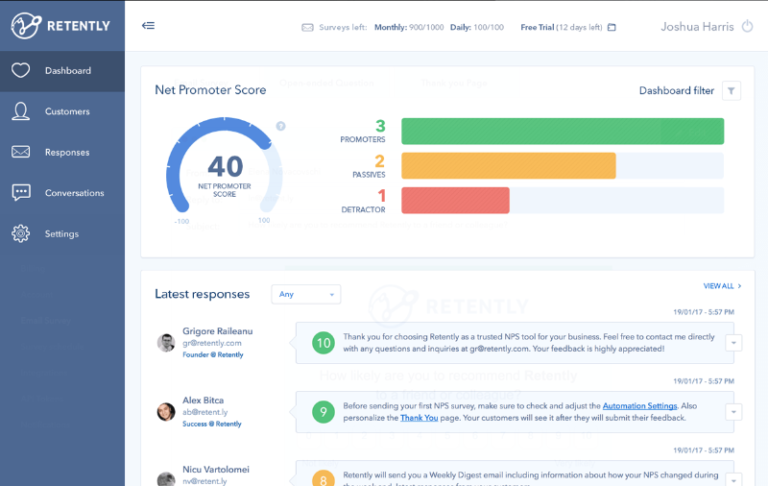Image resolution: width=768 pixels, height=486 pixels.
Task: Click the Free Trial calendar icon
Action: [612, 27]
